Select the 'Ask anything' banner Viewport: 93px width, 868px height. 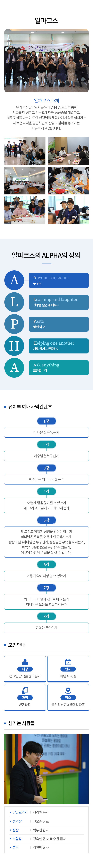pos(58,368)
